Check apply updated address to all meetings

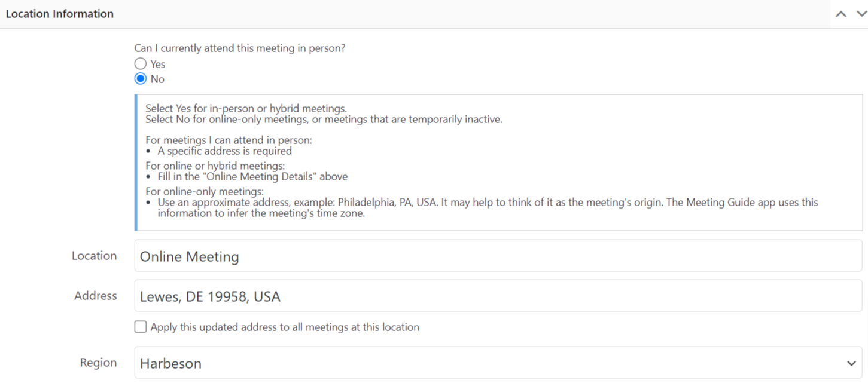tap(140, 327)
